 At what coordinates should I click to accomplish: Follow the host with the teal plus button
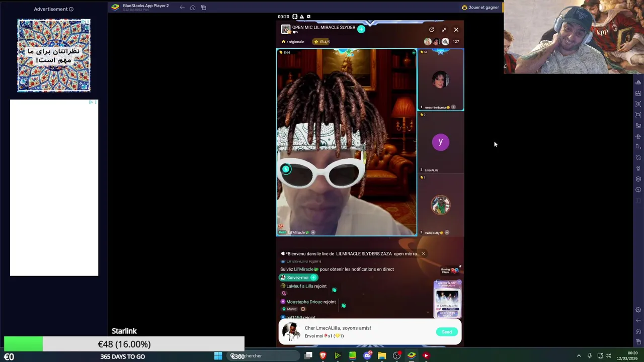[x=361, y=29]
